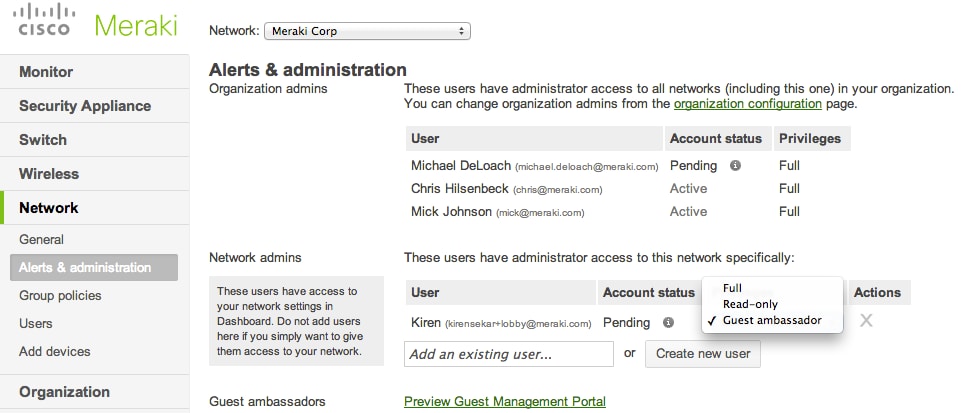Click the Chris Hilsenbeck user name
The width and height of the screenshot is (964, 413).
[460, 189]
